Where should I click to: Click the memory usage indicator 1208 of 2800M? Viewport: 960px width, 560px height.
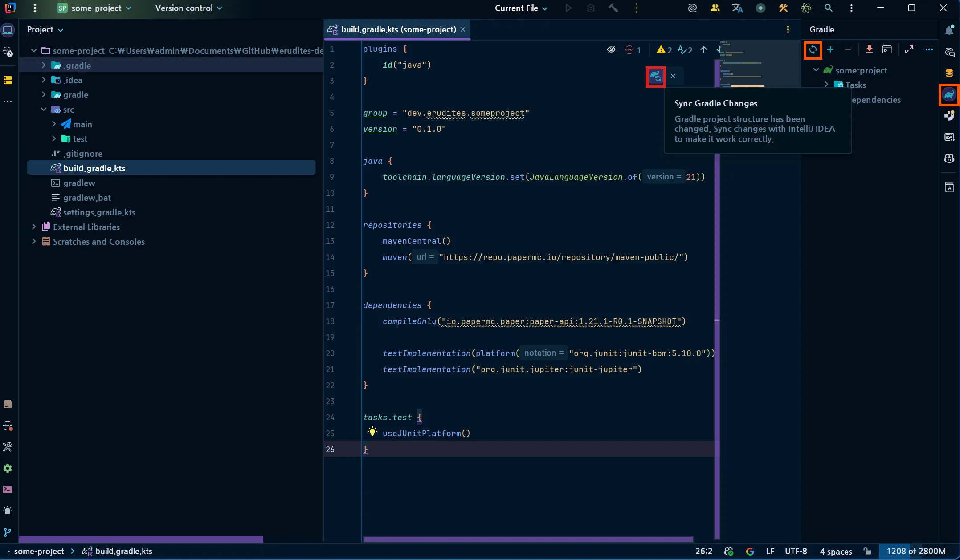coord(916,551)
